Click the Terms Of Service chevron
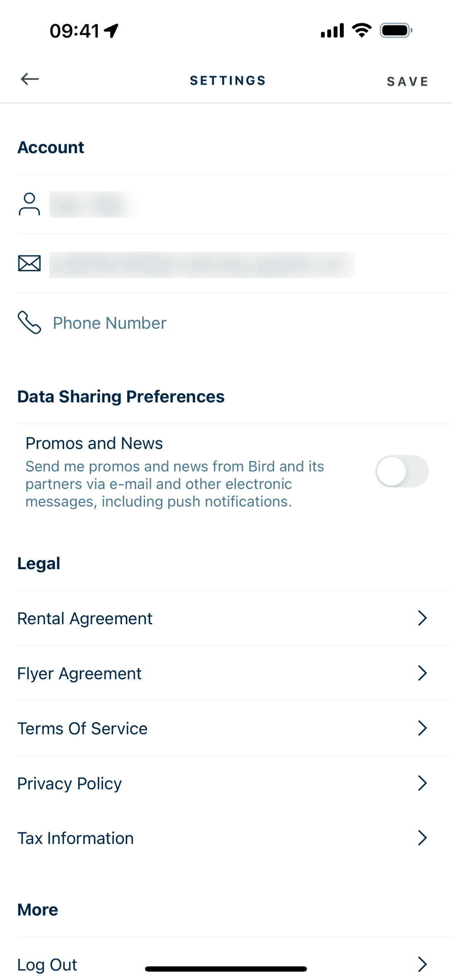 click(422, 728)
